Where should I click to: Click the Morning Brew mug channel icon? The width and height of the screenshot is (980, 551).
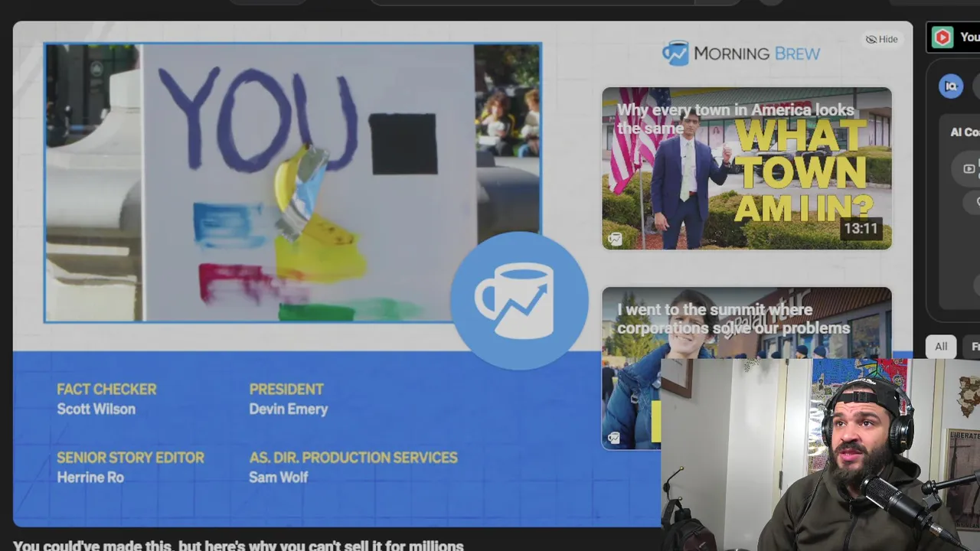[x=519, y=301]
